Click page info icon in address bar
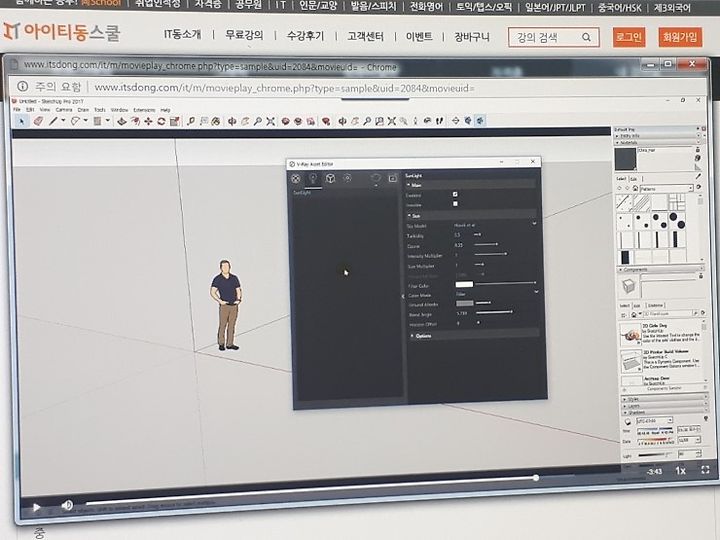This screenshot has width=720, height=540. point(22,86)
